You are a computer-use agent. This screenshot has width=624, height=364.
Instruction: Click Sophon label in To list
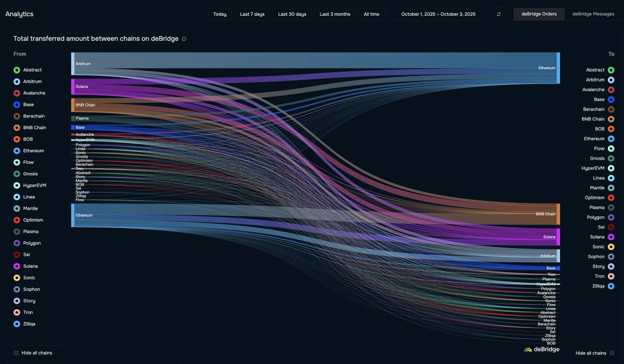pos(596,256)
